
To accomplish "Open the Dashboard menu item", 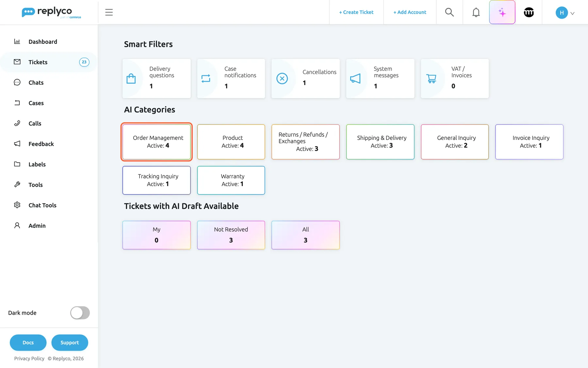I will pyautogui.click(x=49, y=42).
